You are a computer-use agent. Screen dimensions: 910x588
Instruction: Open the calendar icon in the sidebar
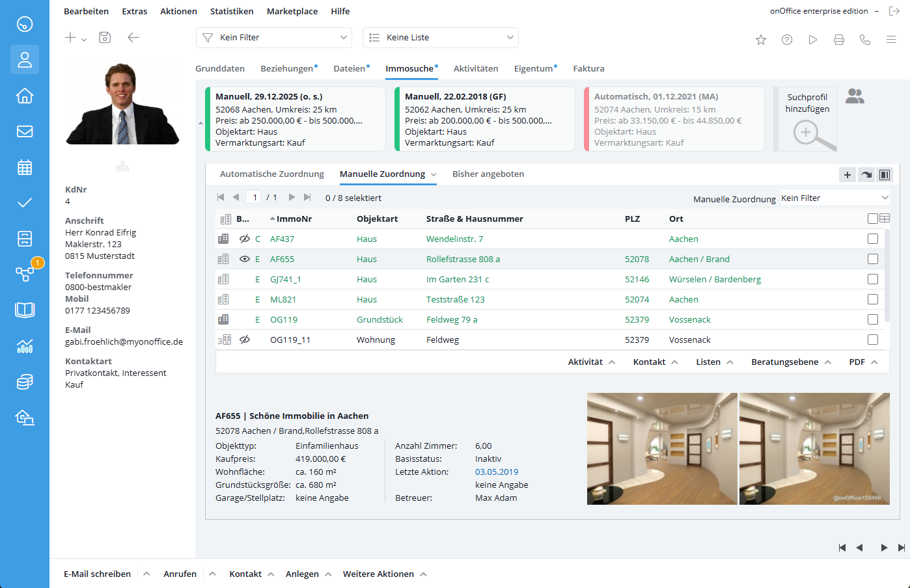pyautogui.click(x=25, y=167)
